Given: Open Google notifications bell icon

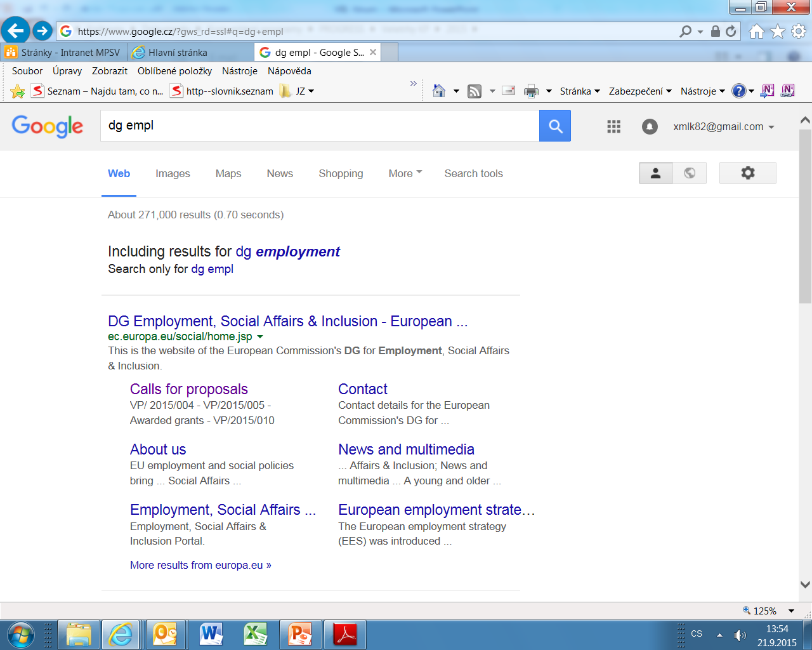Looking at the screenshot, I should tap(650, 126).
